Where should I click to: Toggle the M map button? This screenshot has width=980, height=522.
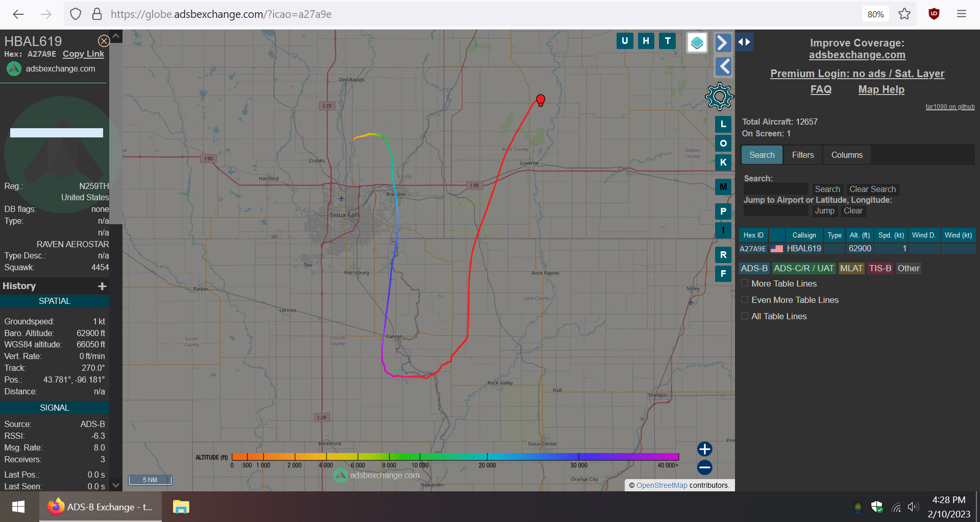pos(723,187)
